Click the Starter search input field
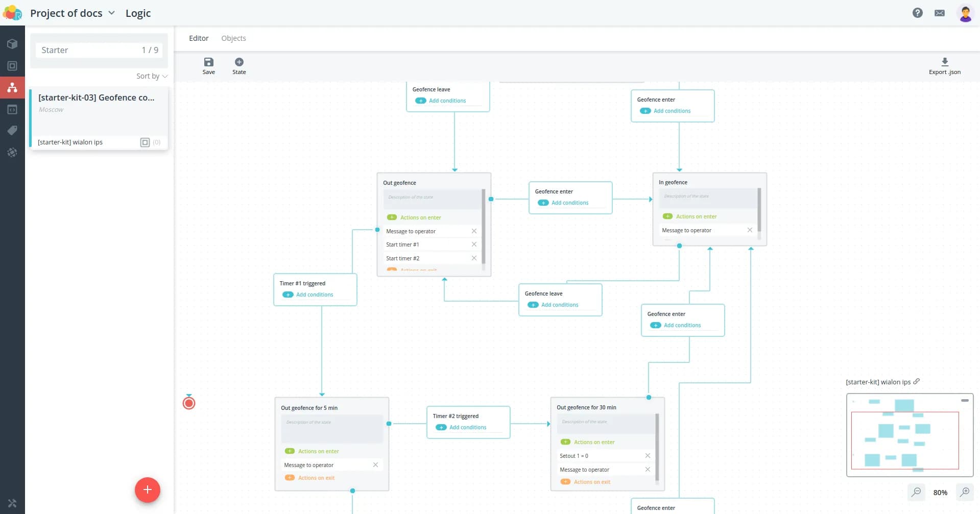Screen dimensions: 980x514 [x=89, y=50]
